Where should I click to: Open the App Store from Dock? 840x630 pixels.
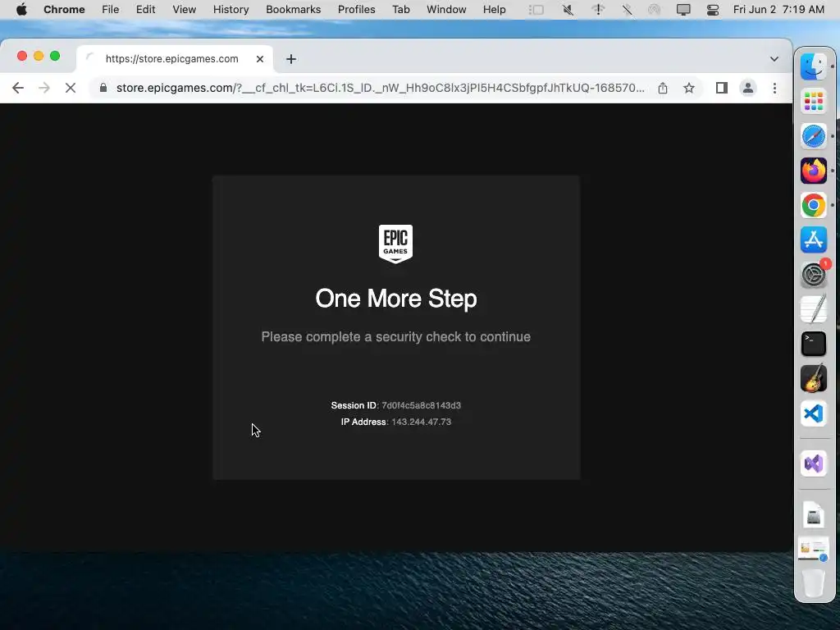tap(814, 240)
